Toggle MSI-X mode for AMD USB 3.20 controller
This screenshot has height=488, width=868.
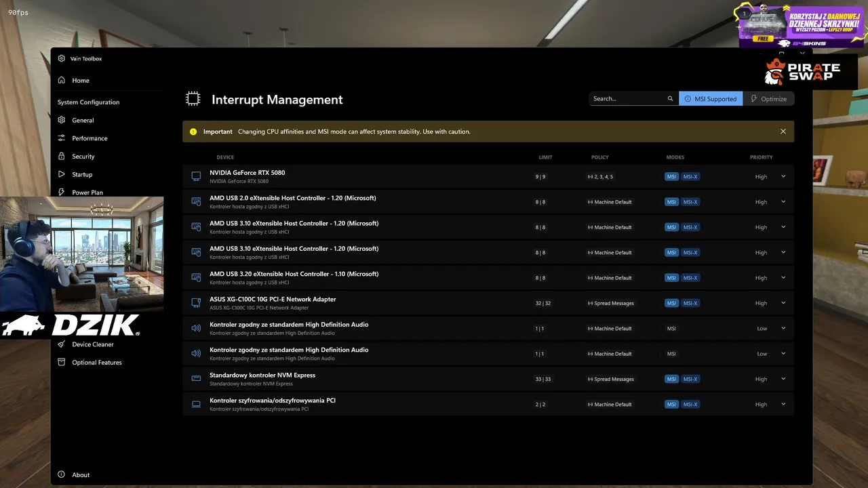click(690, 278)
